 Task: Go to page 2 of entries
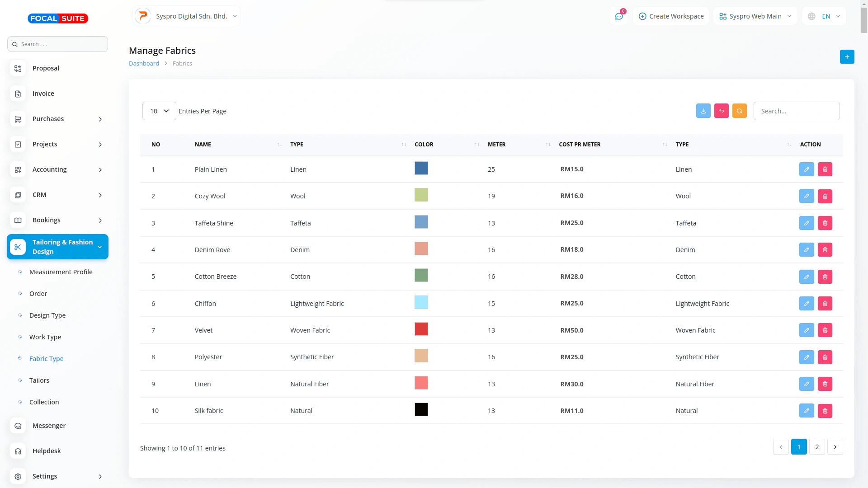816,447
